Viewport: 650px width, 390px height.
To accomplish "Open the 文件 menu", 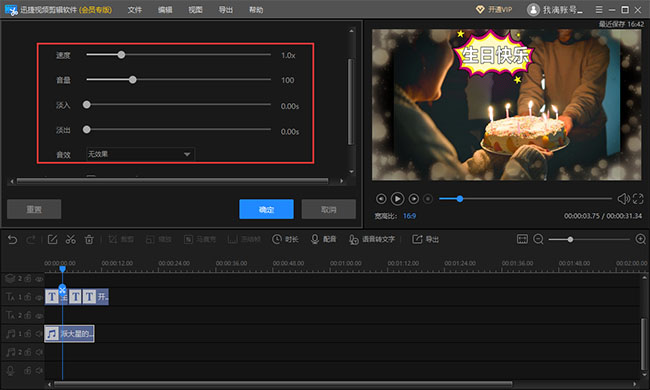I will click(135, 10).
